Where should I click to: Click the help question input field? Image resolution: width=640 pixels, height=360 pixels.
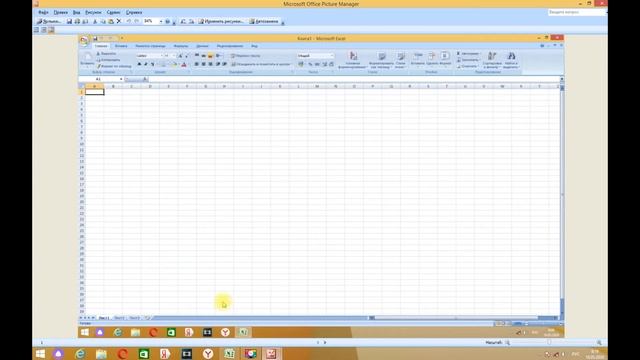click(x=576, y=12)
